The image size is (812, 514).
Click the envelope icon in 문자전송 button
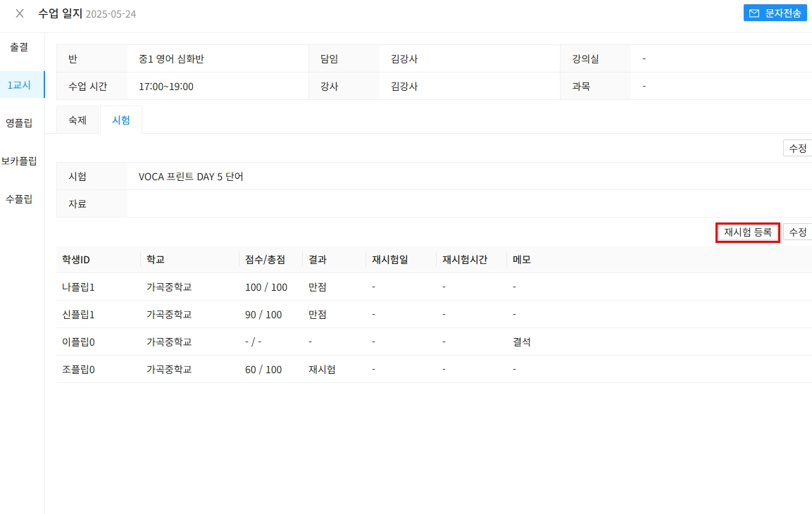coord(754,13)
